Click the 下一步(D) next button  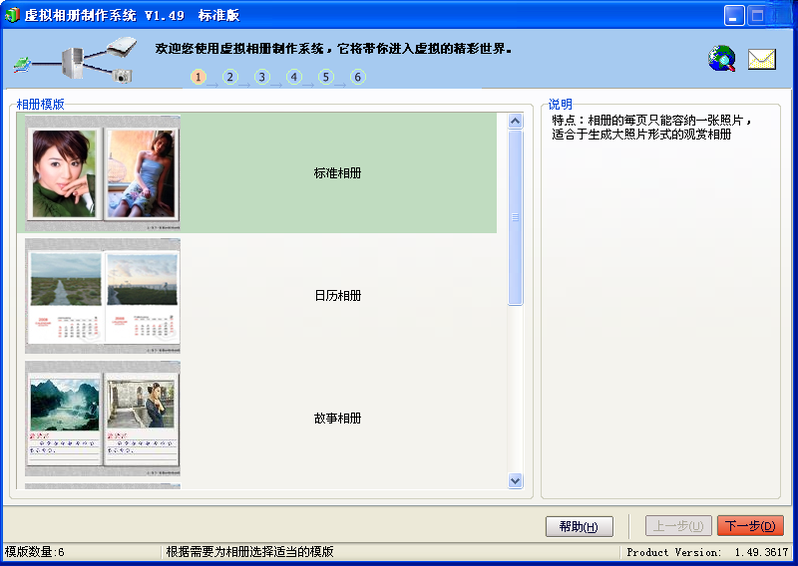tap(750, 526)
